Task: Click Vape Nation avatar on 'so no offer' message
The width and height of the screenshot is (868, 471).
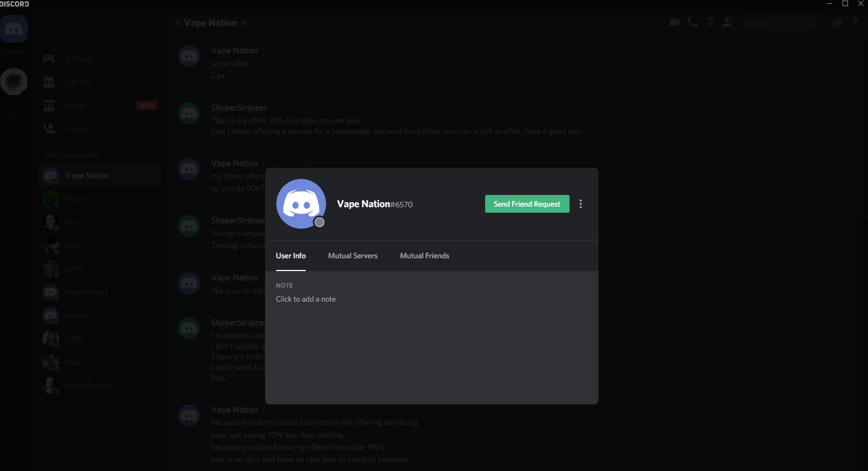Action: point(189,56)
